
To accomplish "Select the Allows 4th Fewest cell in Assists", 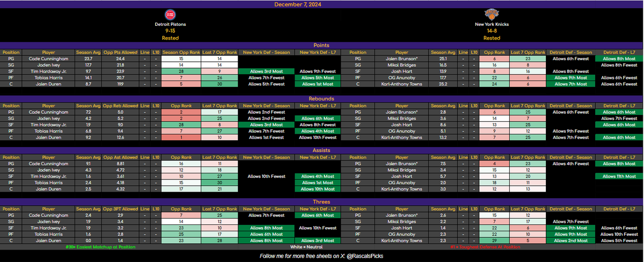I will click(x=570, y=163).
